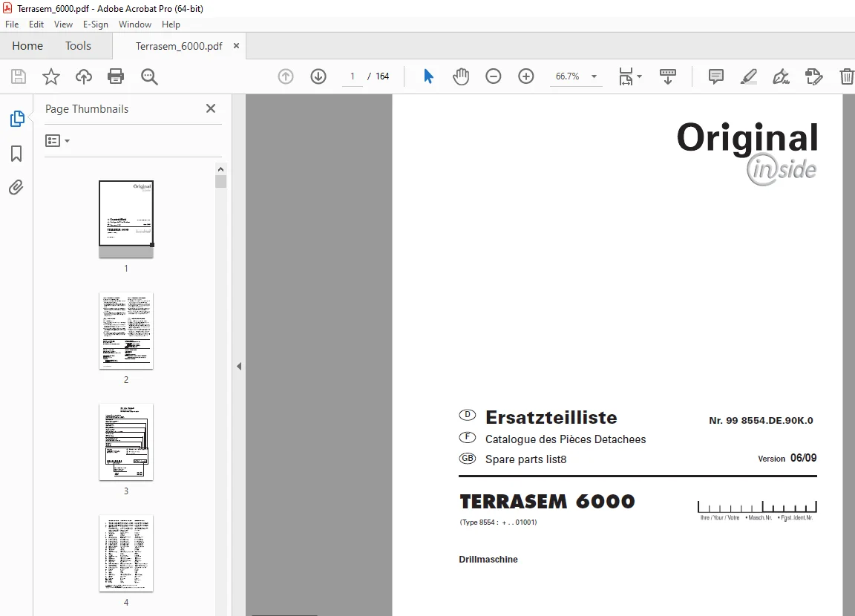Zoom out with minus icon
855x616 pixels.
point(494,76)
